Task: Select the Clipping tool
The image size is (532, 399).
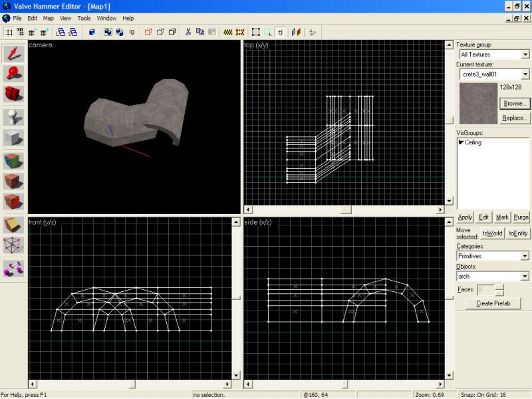Action: (14, 225)
